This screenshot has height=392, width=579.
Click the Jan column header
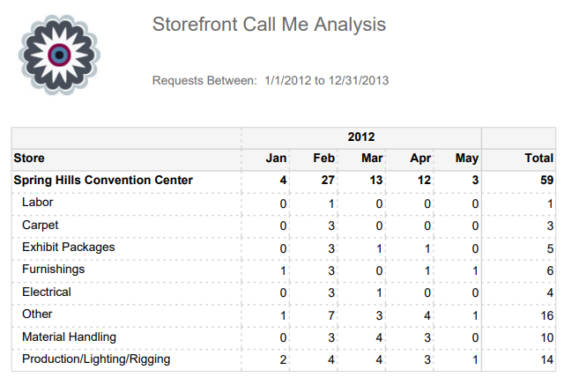click(x=277, y=159)
